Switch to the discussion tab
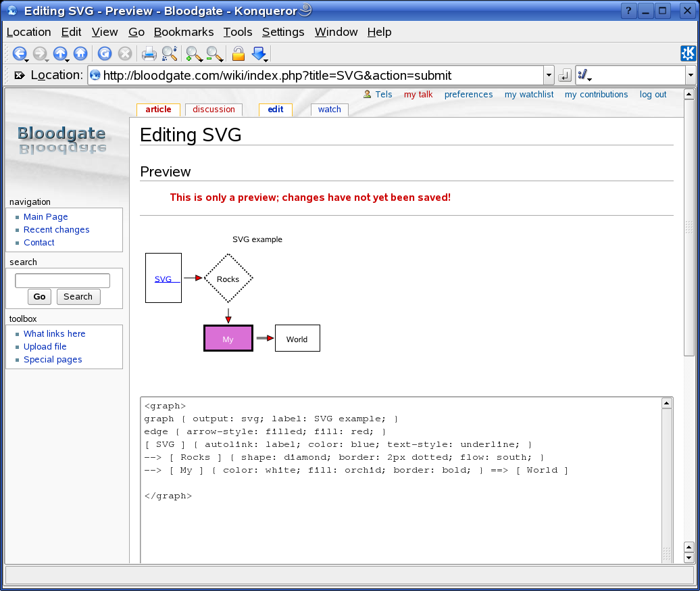 [214, 110]
